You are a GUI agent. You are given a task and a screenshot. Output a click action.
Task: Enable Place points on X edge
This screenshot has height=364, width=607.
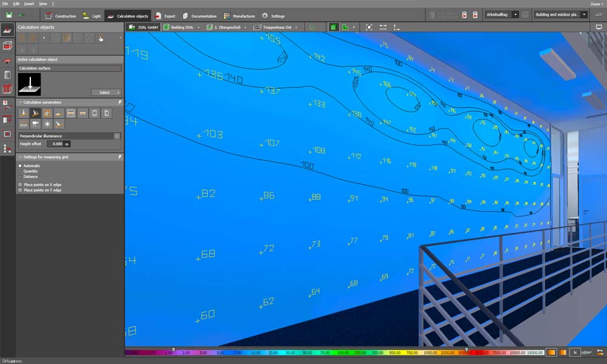20,184
